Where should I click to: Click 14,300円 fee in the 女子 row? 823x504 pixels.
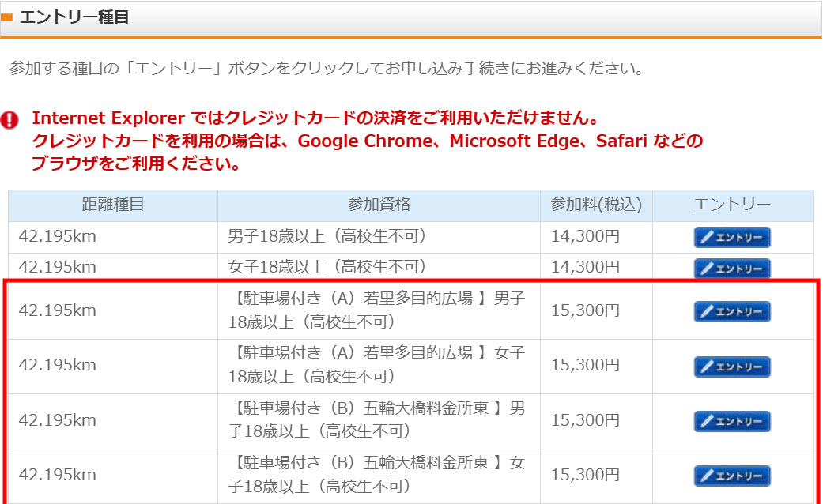point(585,267)
